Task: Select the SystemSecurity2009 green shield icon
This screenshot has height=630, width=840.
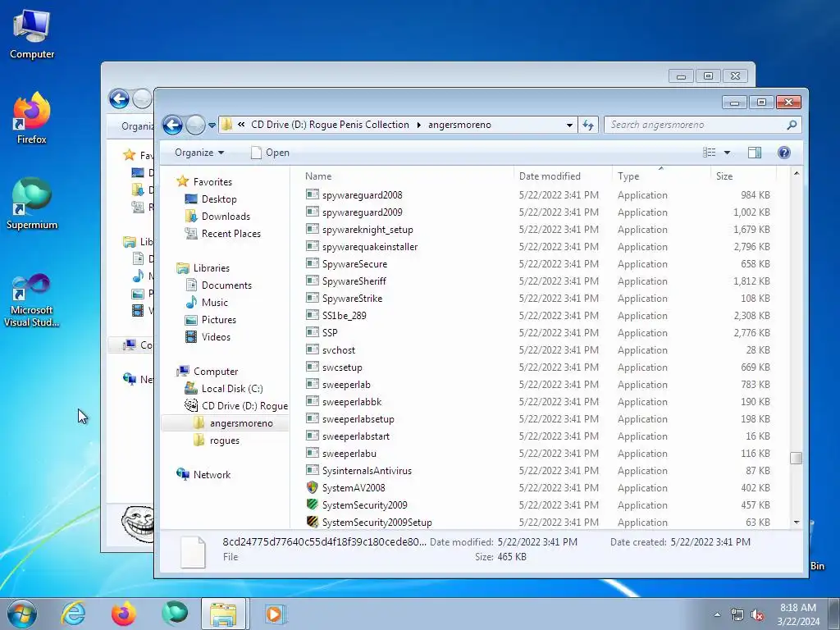Action: [x=313, y=504]
